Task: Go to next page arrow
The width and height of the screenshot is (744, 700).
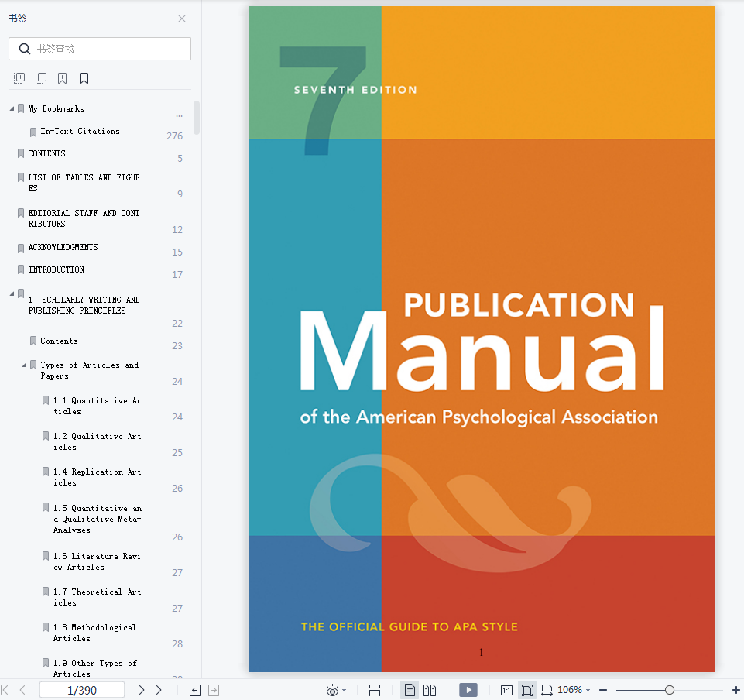Action: [x=142, y=690]
